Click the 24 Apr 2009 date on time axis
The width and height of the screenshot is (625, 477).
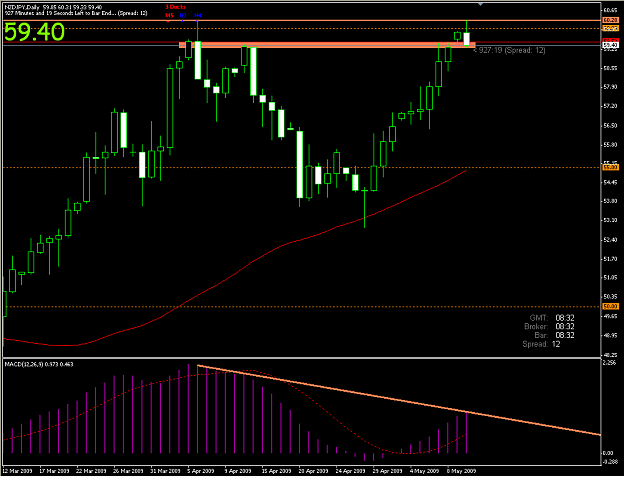pos(351,471)
